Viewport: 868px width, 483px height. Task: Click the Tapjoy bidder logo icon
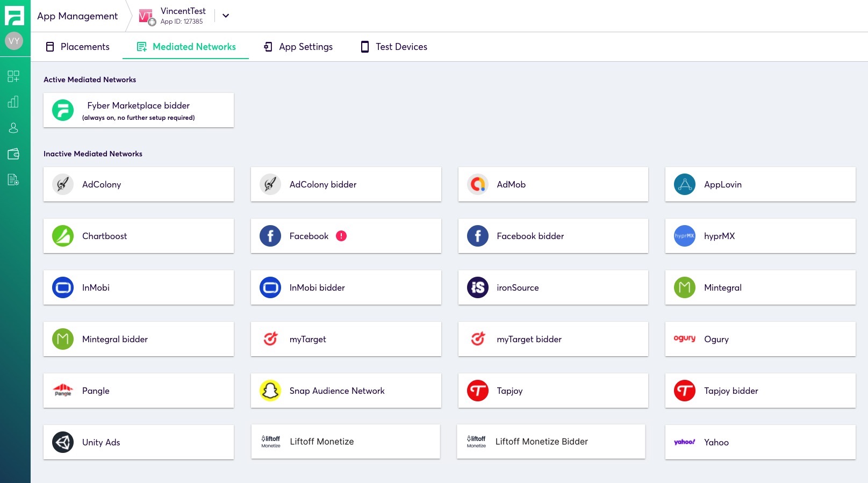pyautogui.click(x=685, y=391)
